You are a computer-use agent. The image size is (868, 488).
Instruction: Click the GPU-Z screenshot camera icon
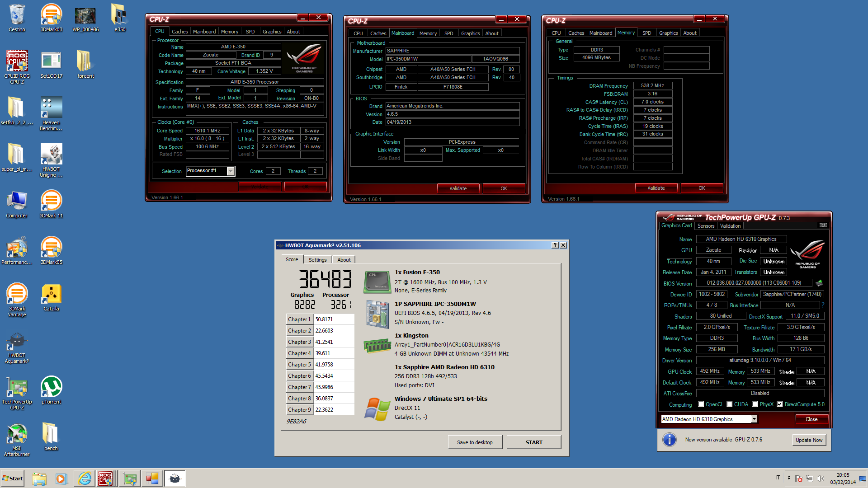823,225
